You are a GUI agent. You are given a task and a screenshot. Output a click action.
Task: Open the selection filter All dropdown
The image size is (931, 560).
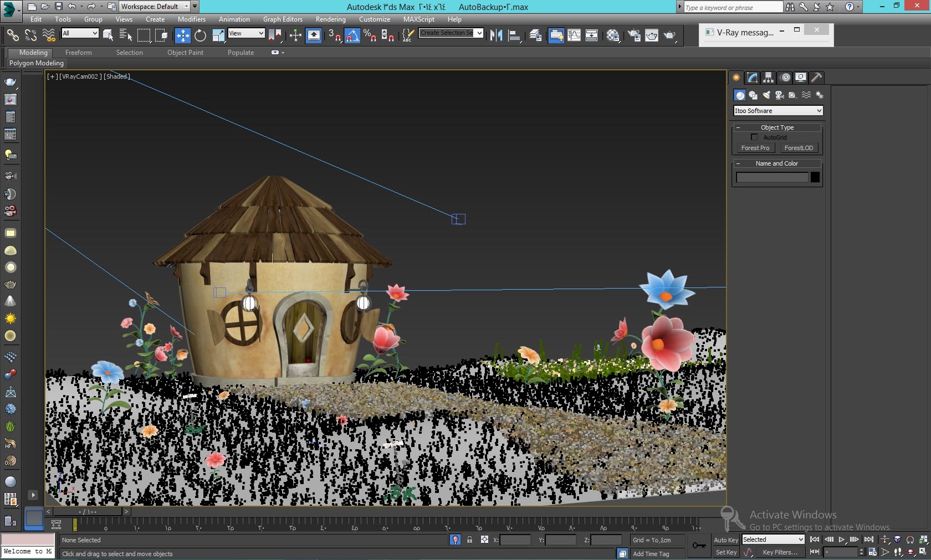[79, 33]
